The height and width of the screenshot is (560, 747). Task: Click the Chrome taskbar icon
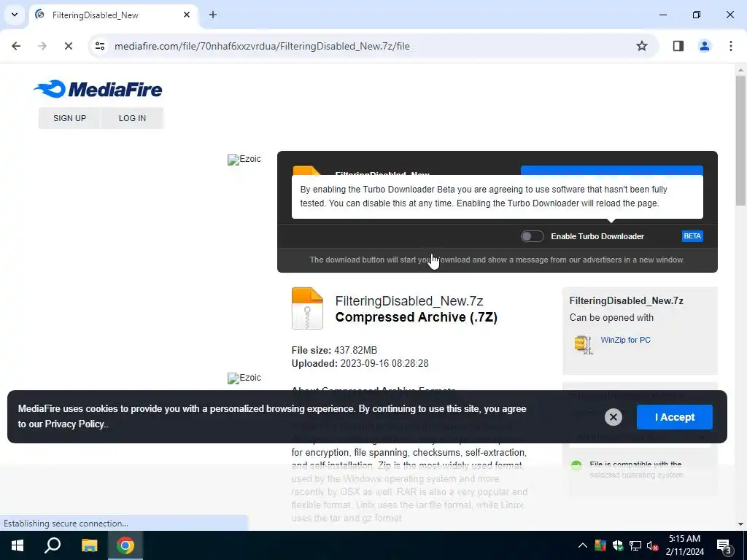click(125, 545)
